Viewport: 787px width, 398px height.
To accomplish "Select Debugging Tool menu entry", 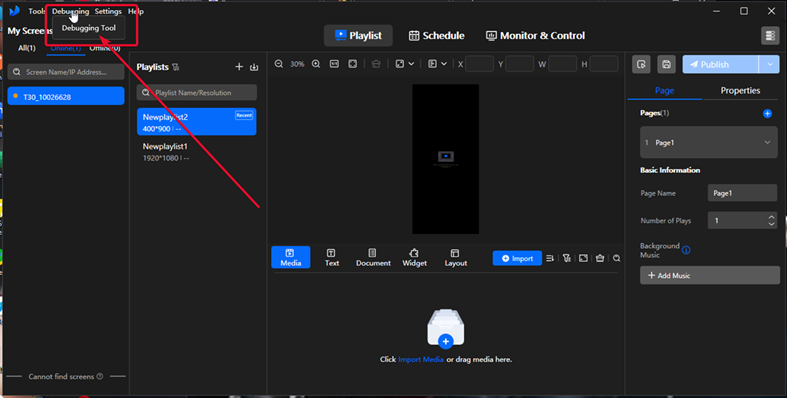I will tap(89, 28).
